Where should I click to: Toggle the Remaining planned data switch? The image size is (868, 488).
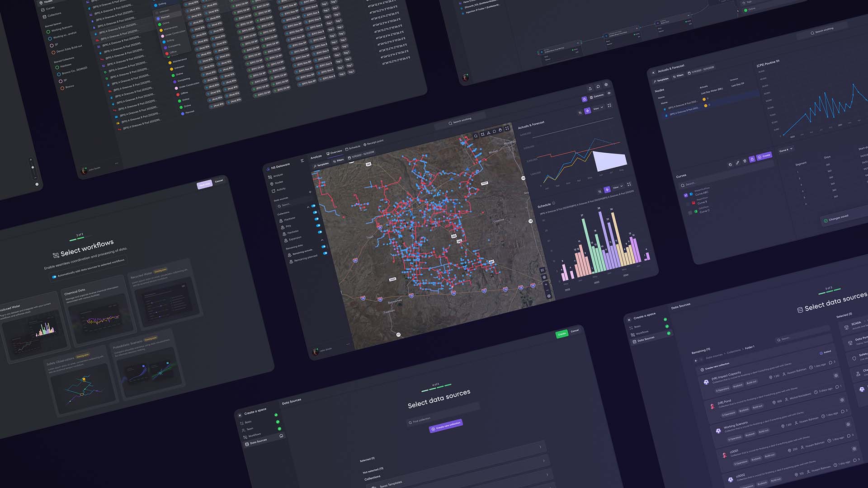[x=325, y=253]
